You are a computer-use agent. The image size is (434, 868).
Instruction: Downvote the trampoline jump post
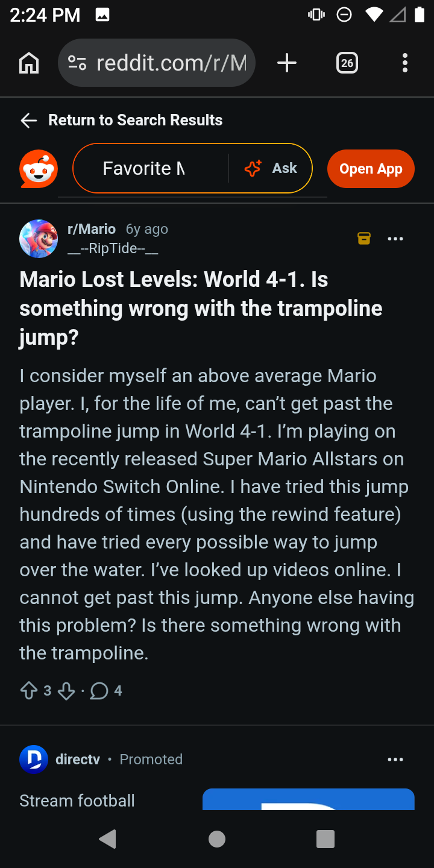point(66,691)
